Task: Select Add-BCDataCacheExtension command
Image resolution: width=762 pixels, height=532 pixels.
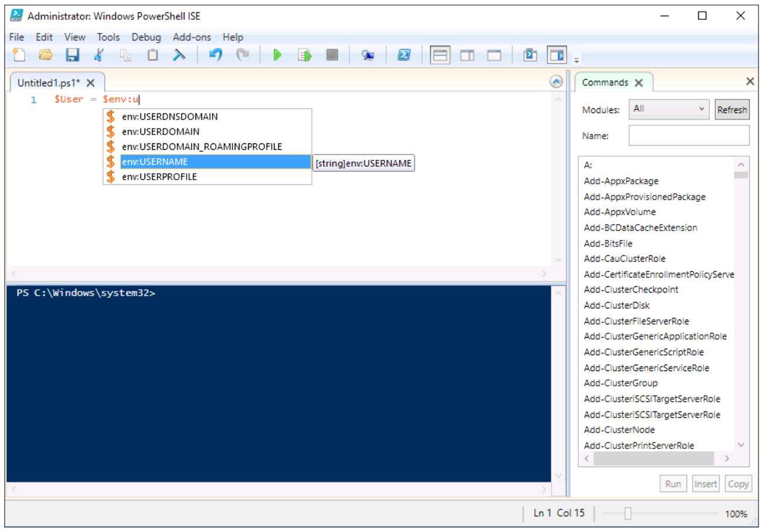Action: (x=640, y=228)
